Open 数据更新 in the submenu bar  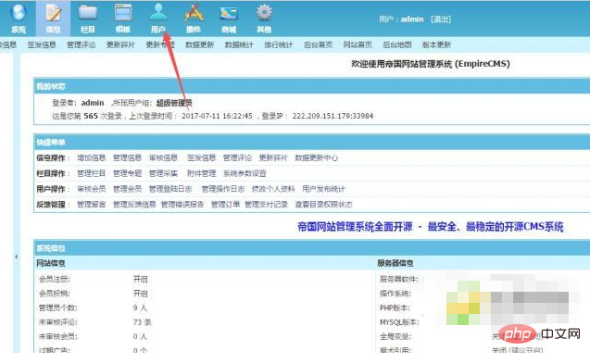point(200,44)
